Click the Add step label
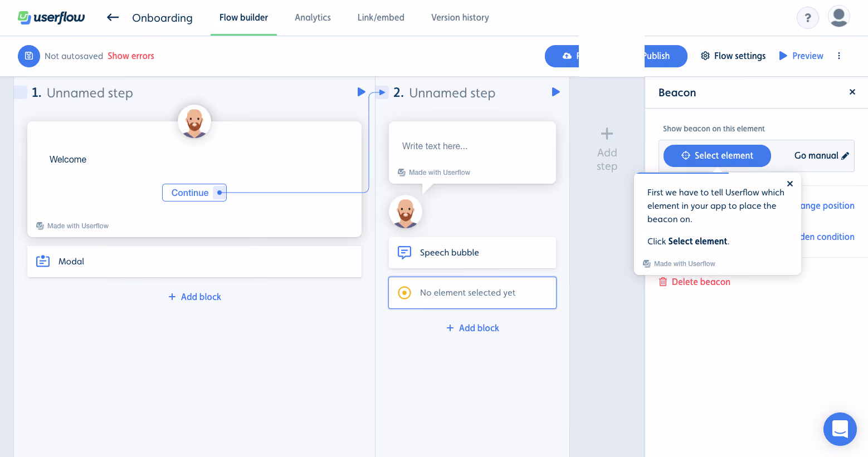Viewport: 868px width, 457px height. (607, 159)
